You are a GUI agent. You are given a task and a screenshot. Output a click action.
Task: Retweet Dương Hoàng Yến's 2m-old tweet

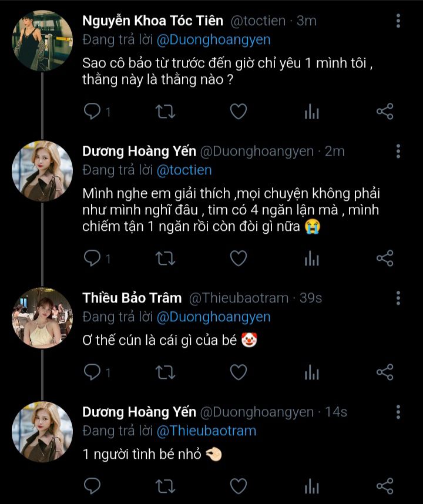pyautogui.click(x=165, y=258)
